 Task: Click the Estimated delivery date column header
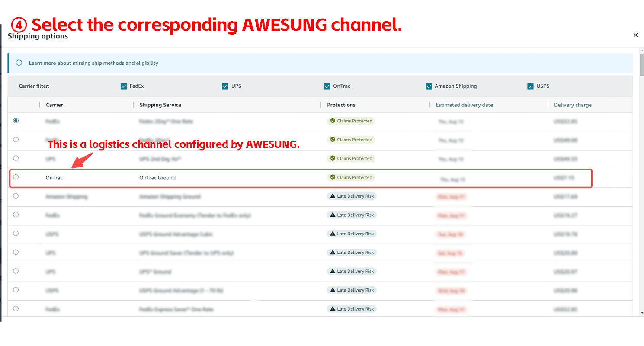pos(464,105)
